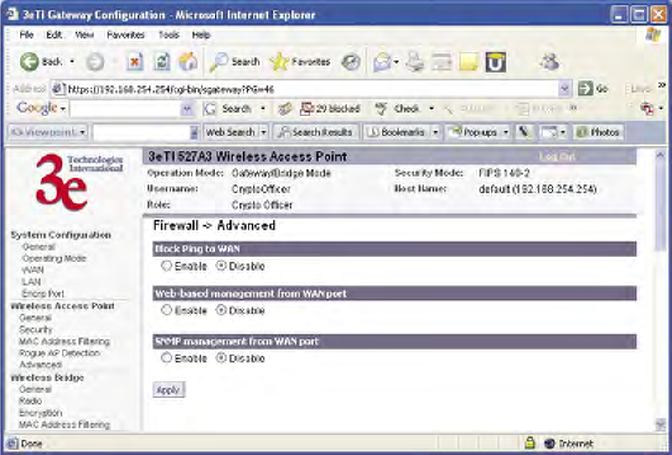Open Wireless Access Point Security link
This screenshot has height=455, width=672.
pyautogui.click(x=36, y=329)
